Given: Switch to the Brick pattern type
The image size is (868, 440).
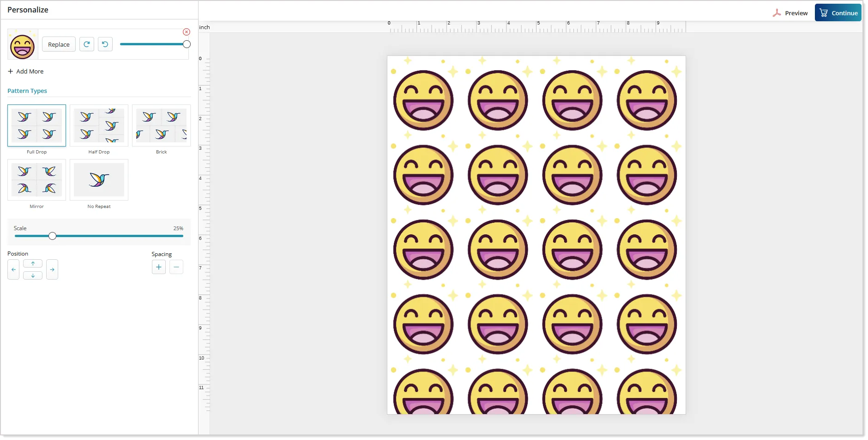Looking at the screenshot, I should point(161,125).
